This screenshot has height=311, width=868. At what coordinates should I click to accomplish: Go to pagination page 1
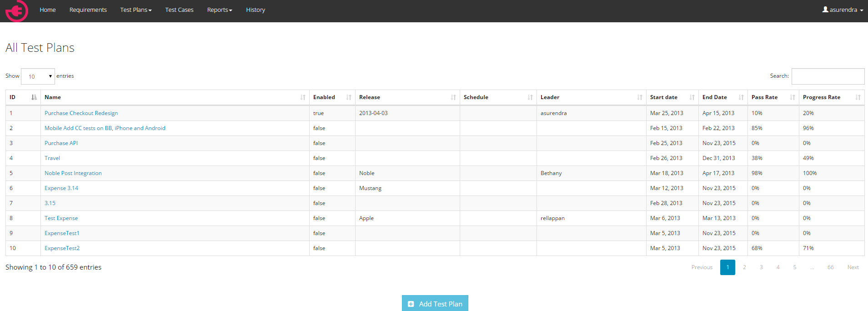point(728,267)
